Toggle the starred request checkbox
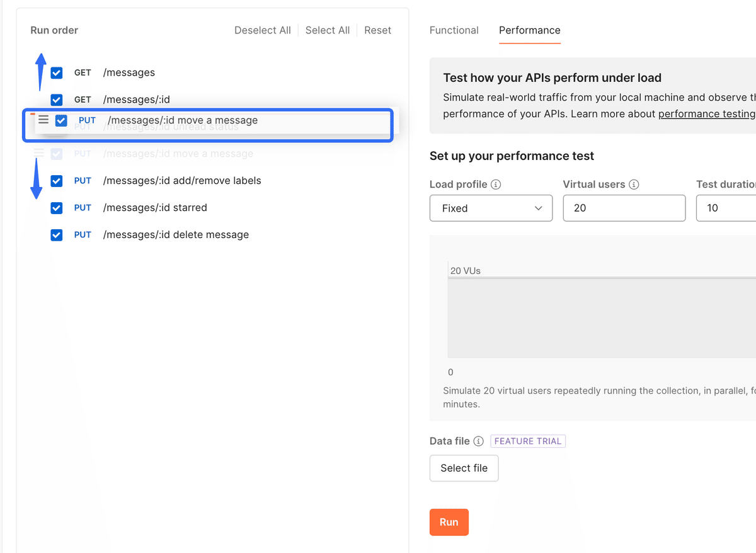The width and height of the screenshot is (756, 553). pyautogui.click(x=57, y=208)
